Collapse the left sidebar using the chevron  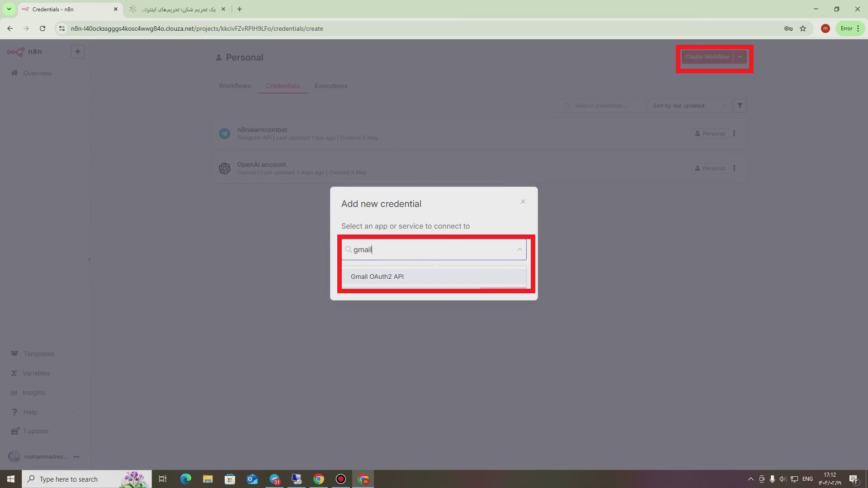click(90, 259)
